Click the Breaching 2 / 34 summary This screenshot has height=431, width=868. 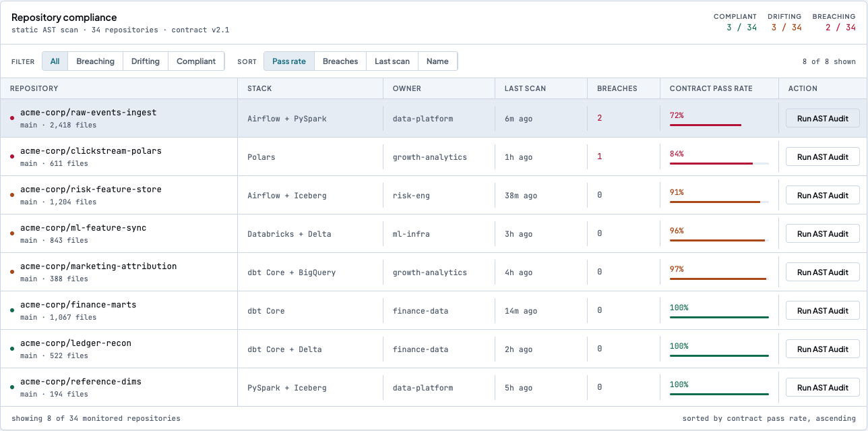click(x=834, y=22)
